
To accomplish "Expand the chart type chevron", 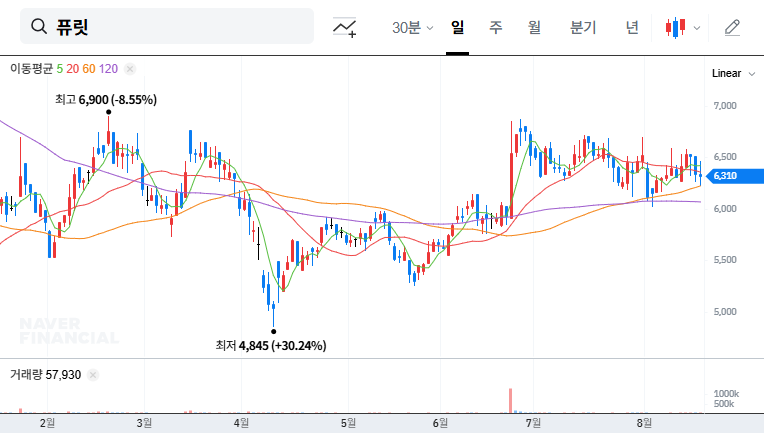I will (x=697, y=28).
